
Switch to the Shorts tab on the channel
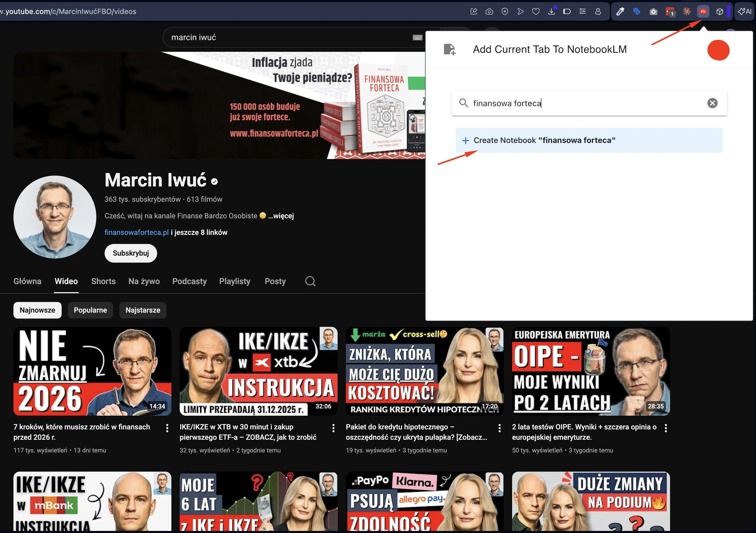click(103, 281)
